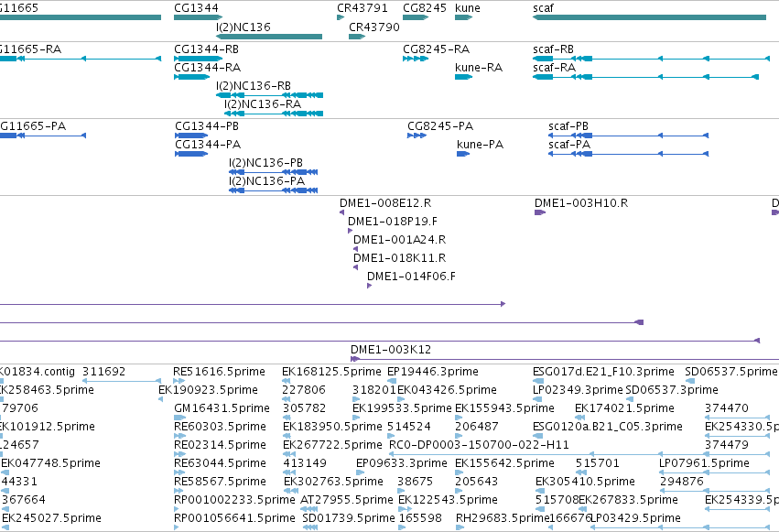Select transcript scaf-RA
This screenshot has height=532, width=779.
coord(645,77)
